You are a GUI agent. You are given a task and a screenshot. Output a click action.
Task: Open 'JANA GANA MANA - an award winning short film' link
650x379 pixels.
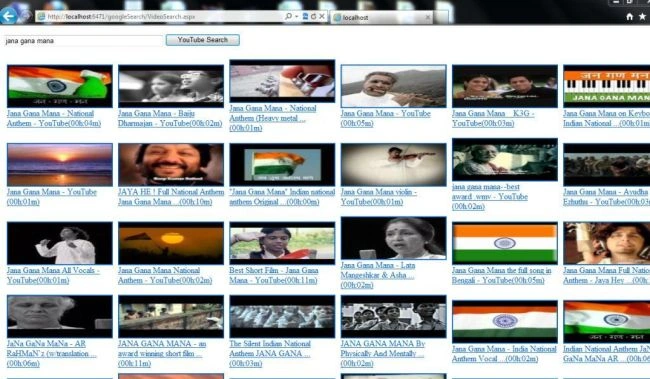(x=162, y=354)
